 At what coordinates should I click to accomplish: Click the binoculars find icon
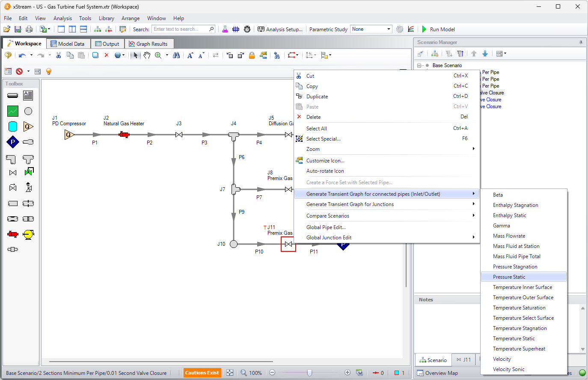176,55
